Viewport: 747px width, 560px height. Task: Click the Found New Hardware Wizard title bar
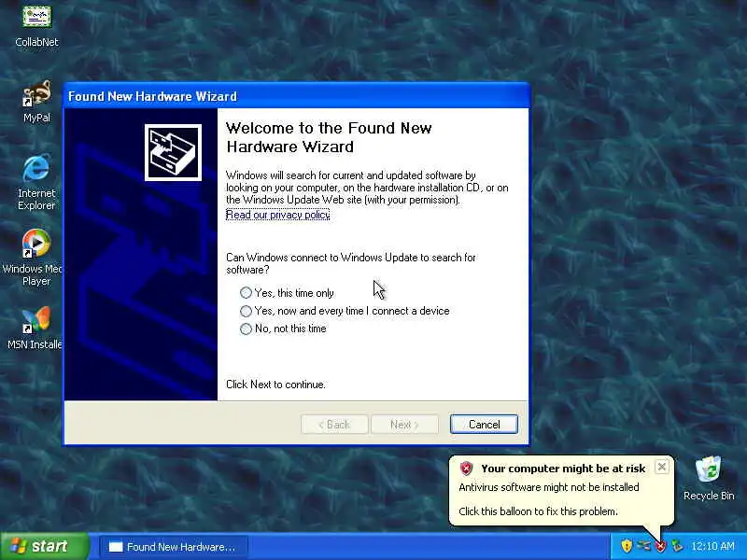[296, 96]
